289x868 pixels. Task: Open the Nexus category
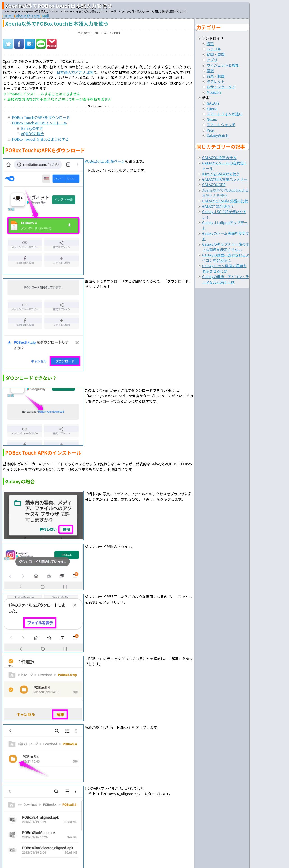pos(212,119)
